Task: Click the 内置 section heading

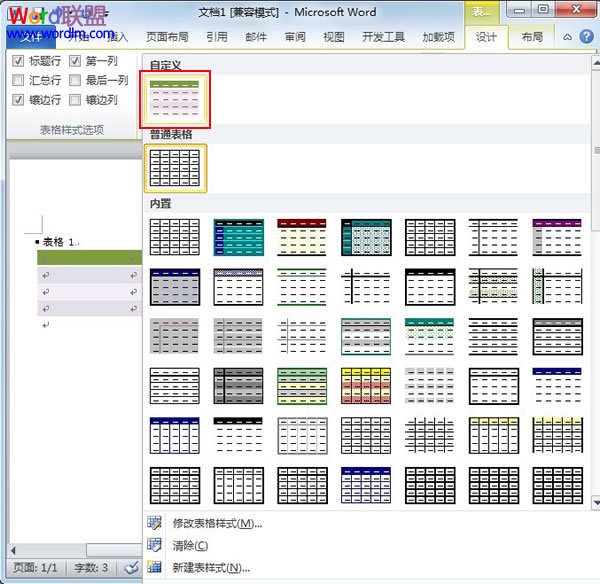Action: 161,204
